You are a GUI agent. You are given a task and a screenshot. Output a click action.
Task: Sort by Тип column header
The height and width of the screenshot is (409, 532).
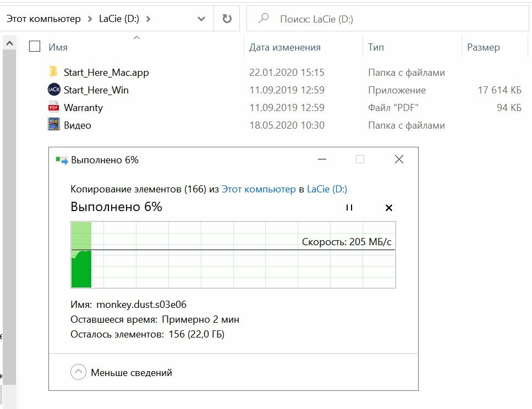point(376,47)
